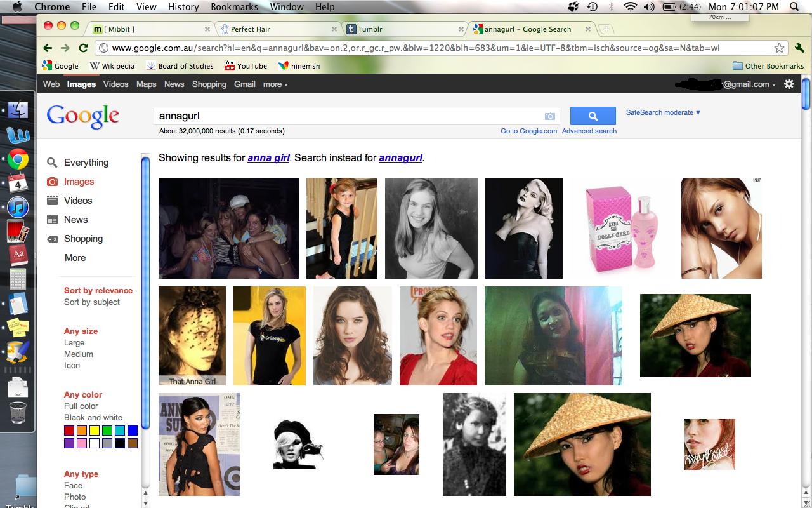Launch Paintbrush app from the Dock
Viewport: 812px width, 508px height.
coord(18,351)
